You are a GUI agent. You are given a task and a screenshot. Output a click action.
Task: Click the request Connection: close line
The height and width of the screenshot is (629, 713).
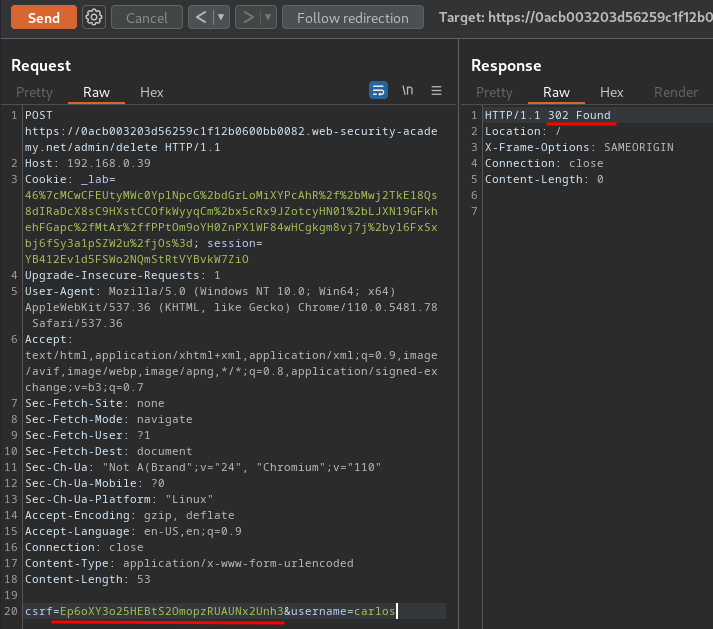coord(84,547)
